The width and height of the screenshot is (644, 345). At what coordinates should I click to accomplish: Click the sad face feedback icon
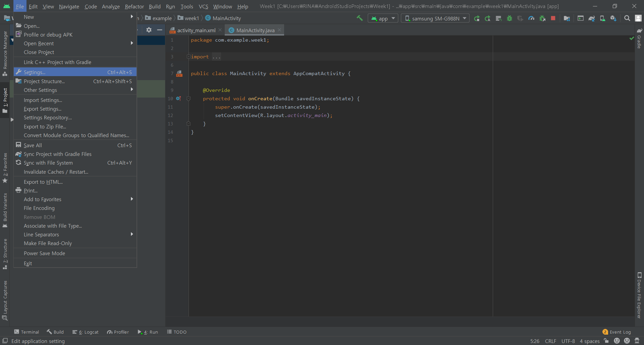pyautogui.click(x=627, y=341)
